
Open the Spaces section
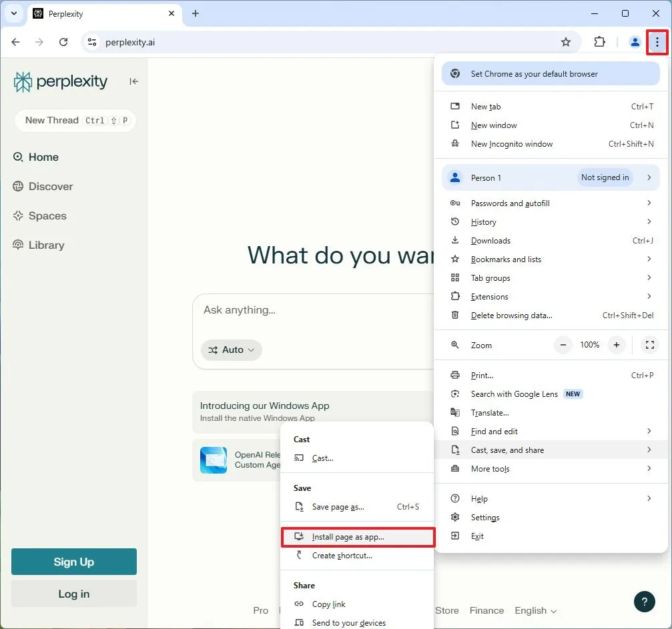pos(47,215)
